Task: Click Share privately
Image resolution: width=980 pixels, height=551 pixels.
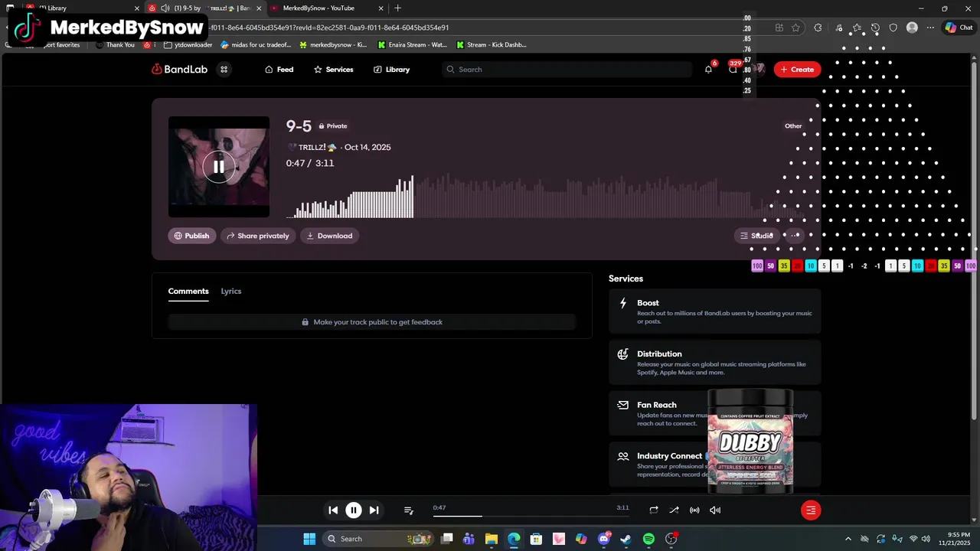Action: point(258,236)
